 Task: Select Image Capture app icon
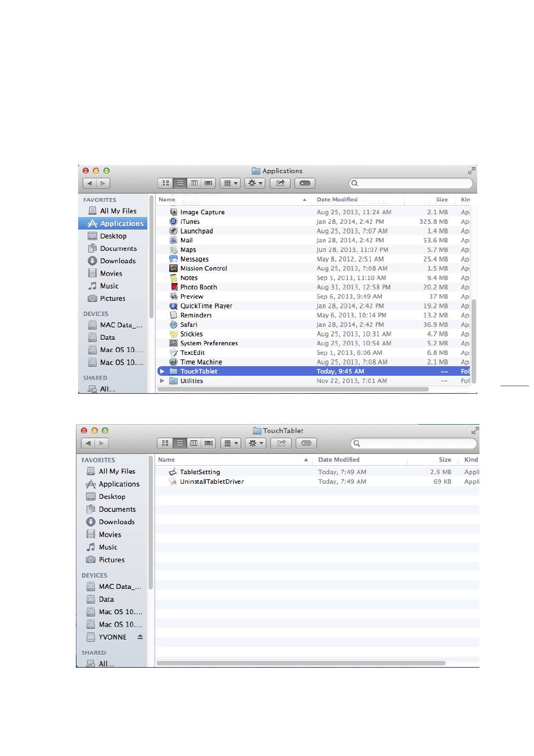174,212
